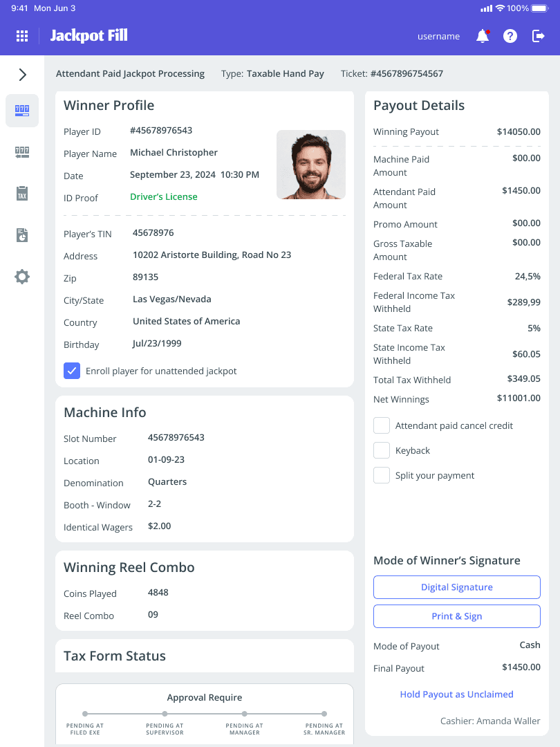Viewport: 560px width, 747px height.
Task: Open the username account menu
Action: [x=438, y=36]
